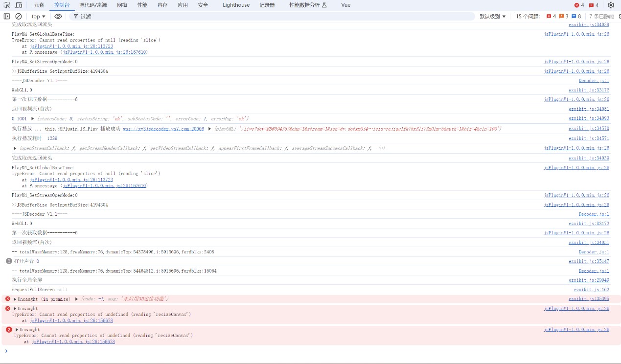Open DevTools settings gear

click(611, 5)
